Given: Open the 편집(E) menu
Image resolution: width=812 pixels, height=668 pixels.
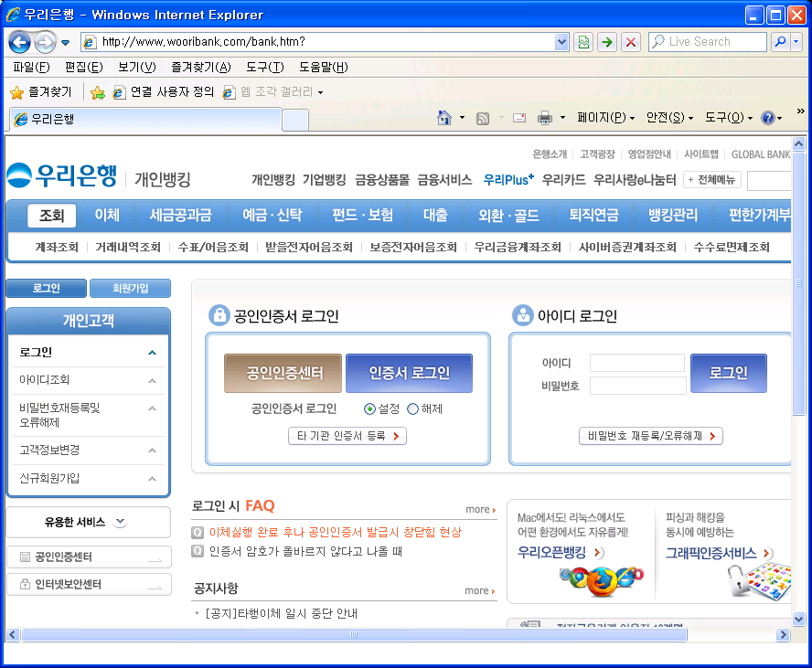Looking at the screenshot, I should (x=84, y=67).
